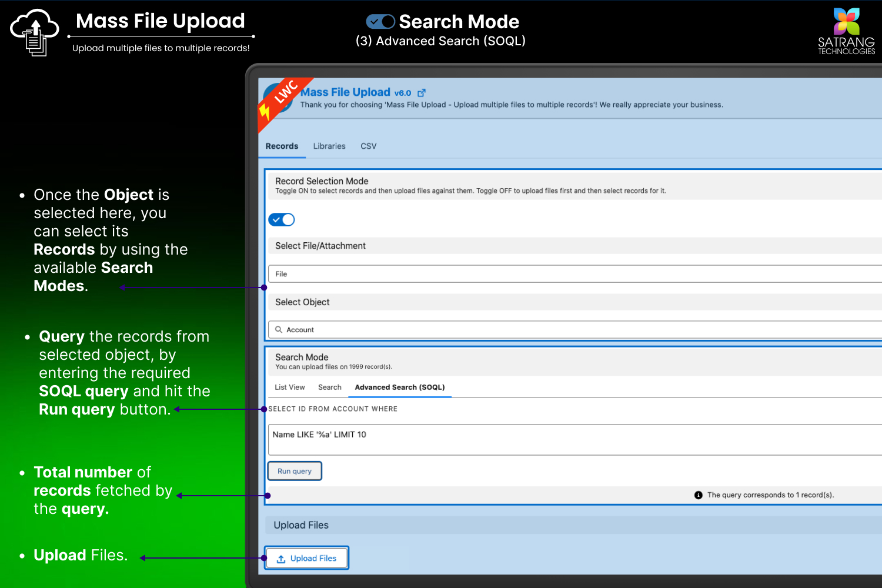The image size is (882, 588).
Task: Toggle the Search Mode header switch
Action: pyautogui.click(x=380, y=22)
